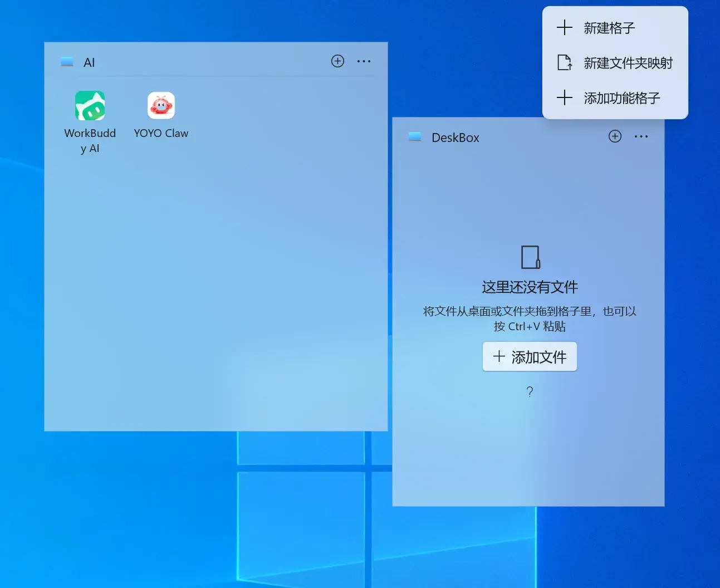The height and width of the screenshot is (588, 720).
Task: Click the 添加文件 button
Action: tap(530, 356)
